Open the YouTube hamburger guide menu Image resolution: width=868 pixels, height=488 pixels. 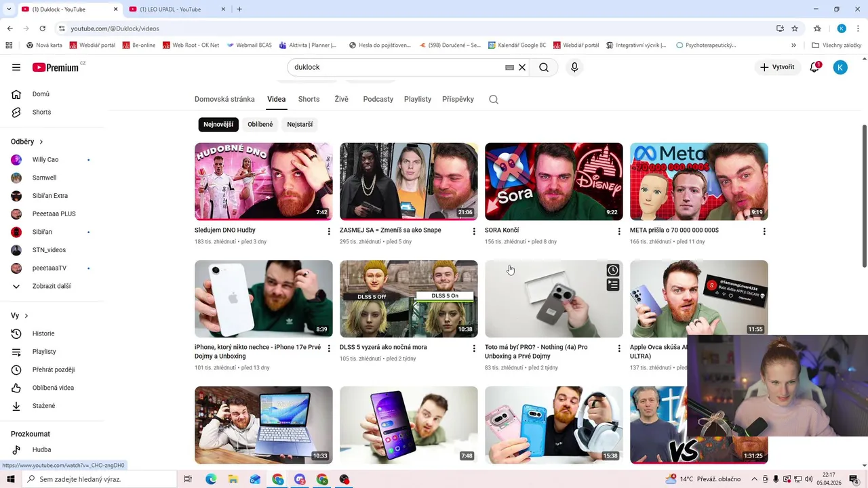16,67
